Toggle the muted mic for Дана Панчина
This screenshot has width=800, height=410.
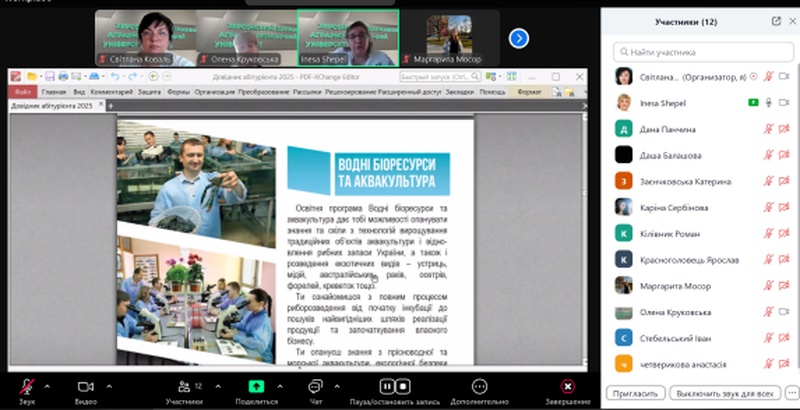768,129
